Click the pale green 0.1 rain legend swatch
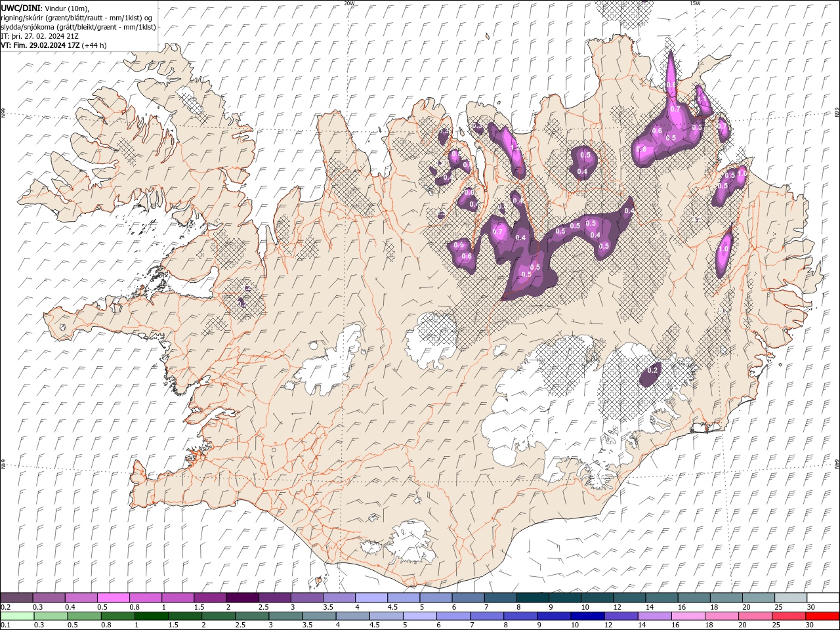This screenshot has width=840, height=630. click(x=16, y=616)
